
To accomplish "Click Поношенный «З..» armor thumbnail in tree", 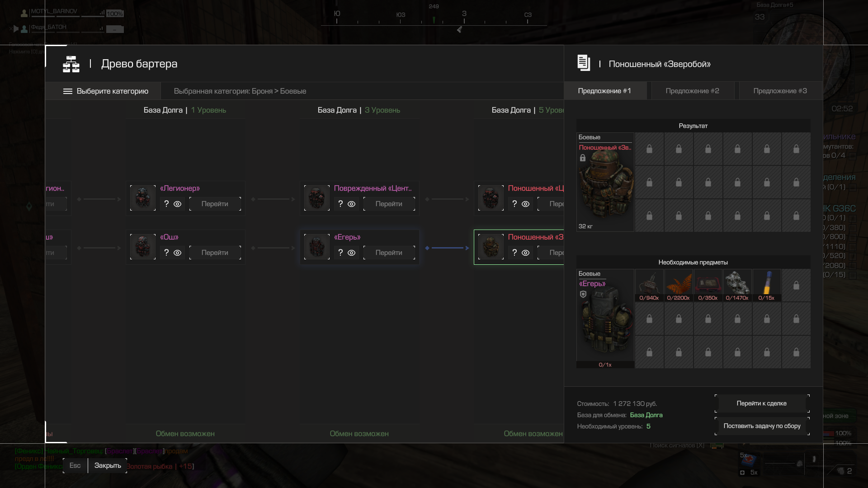I will click(491, 247).
